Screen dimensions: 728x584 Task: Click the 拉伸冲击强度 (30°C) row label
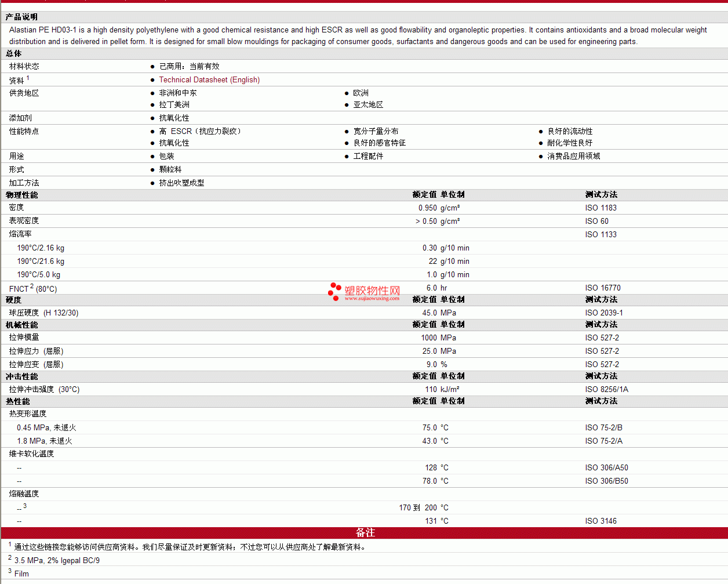click(x=45, y=390)
